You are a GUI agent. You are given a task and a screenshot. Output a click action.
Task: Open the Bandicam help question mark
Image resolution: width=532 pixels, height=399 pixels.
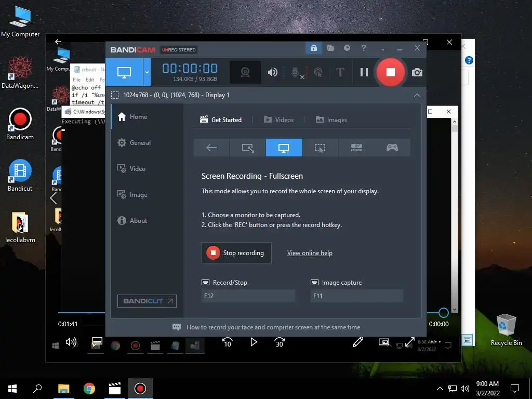click(x=363, y=48)
